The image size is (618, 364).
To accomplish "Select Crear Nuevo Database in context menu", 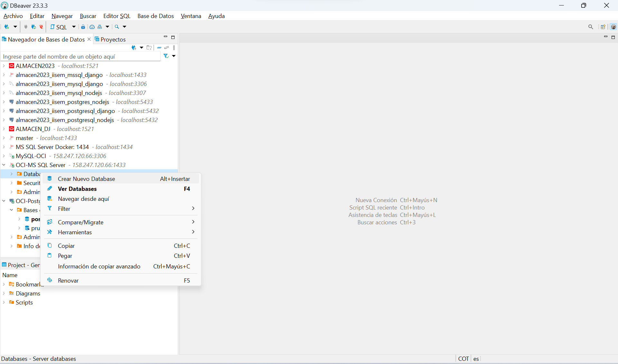I will click(121, 179).
